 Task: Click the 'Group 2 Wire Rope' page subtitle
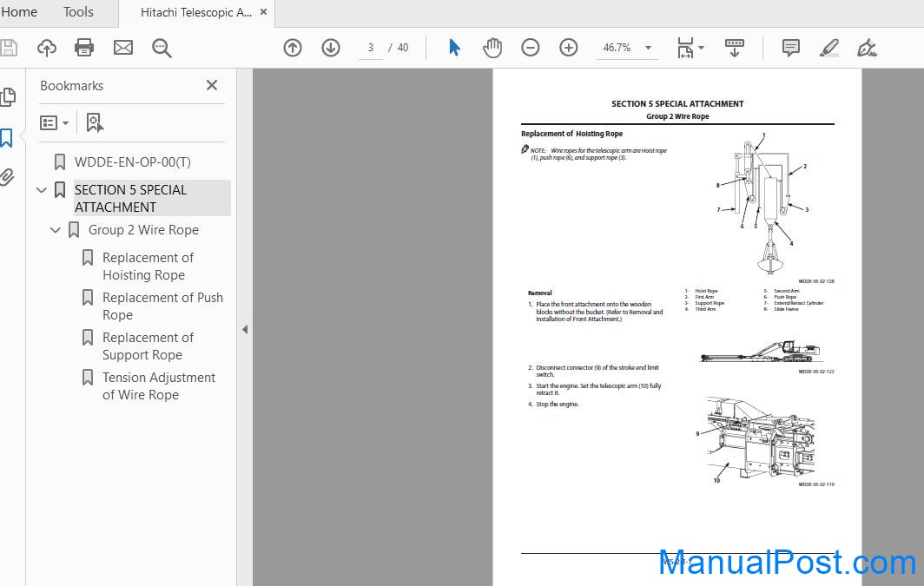[677, 116]
